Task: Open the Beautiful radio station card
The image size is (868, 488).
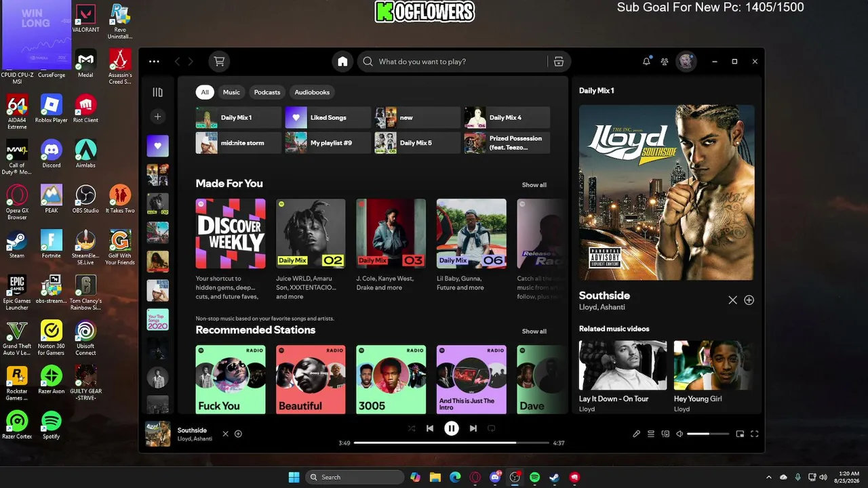Action: 311,380
